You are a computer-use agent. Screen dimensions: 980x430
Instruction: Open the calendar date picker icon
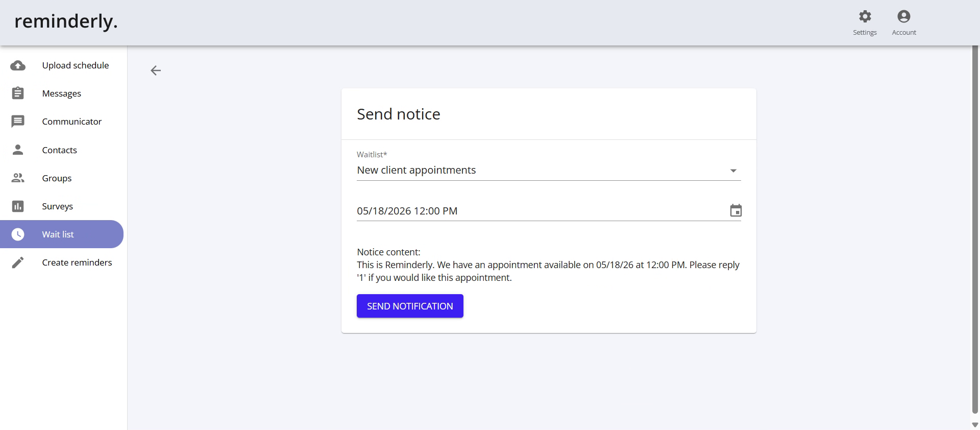point(736,210)
